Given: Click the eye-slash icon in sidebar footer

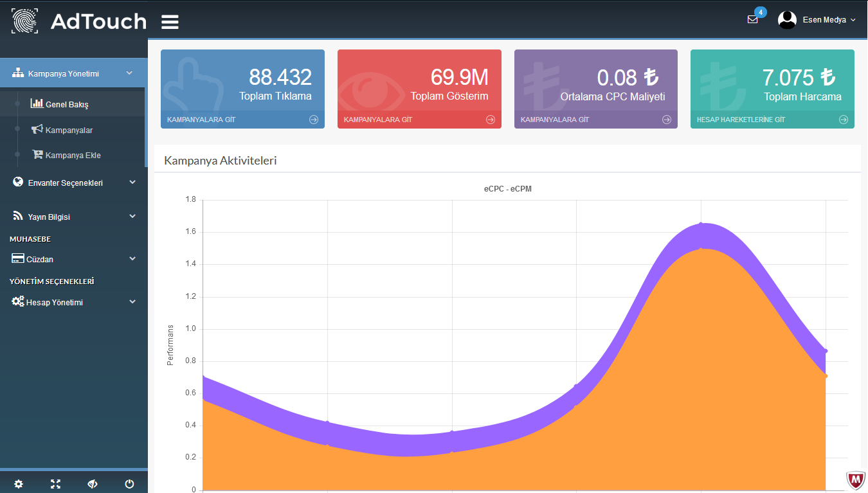Looking at the screenshot, I should [93, 484].
